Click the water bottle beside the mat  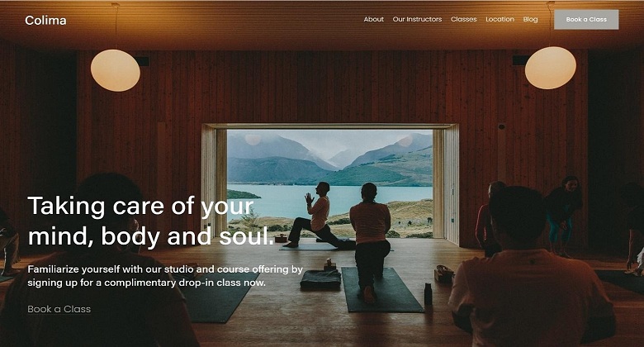click(428, 294)
